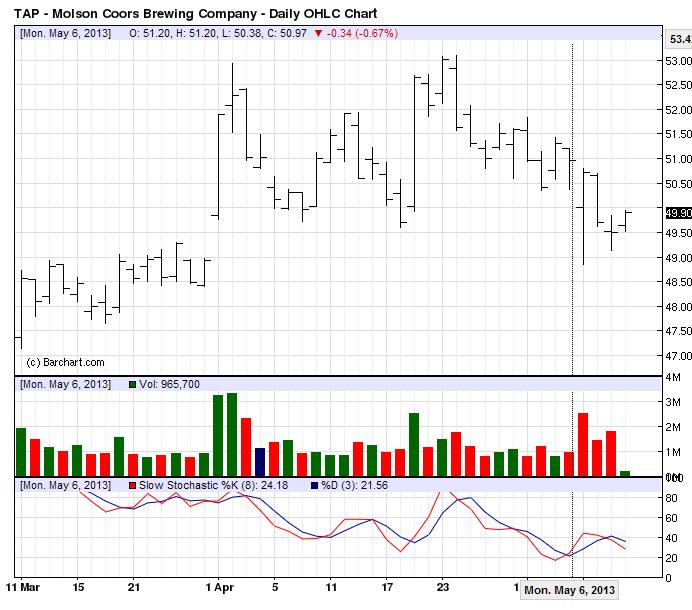Screen dimensions: 692x610
Task: Click the '11 Mar' date axis label
Action: click(x=23, y=587)
